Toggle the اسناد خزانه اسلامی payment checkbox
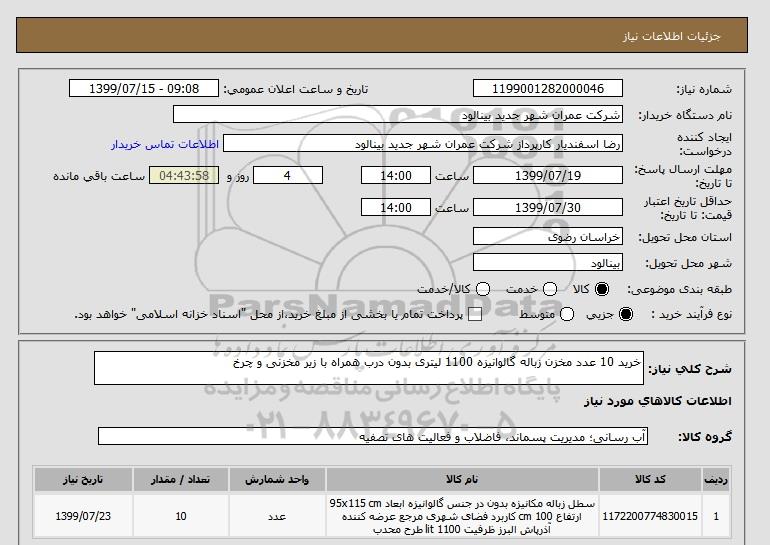The height and width of the screenshot is (545, 770). (x=475, y=315)
